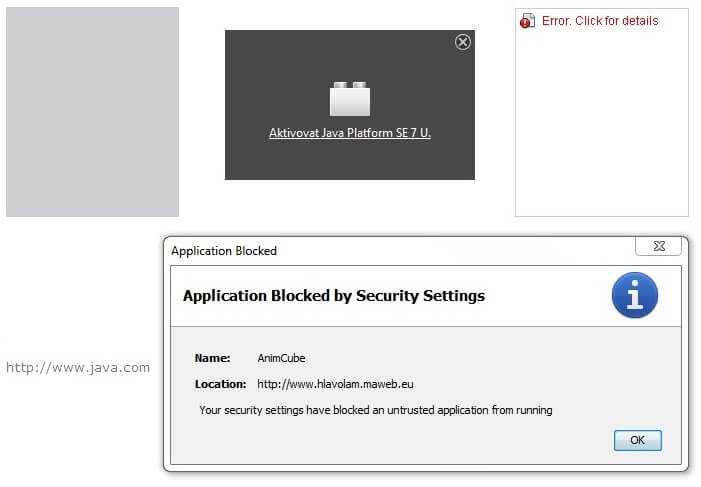Click the plugin brick icon
Screen dimensions: 701x487
350,99
